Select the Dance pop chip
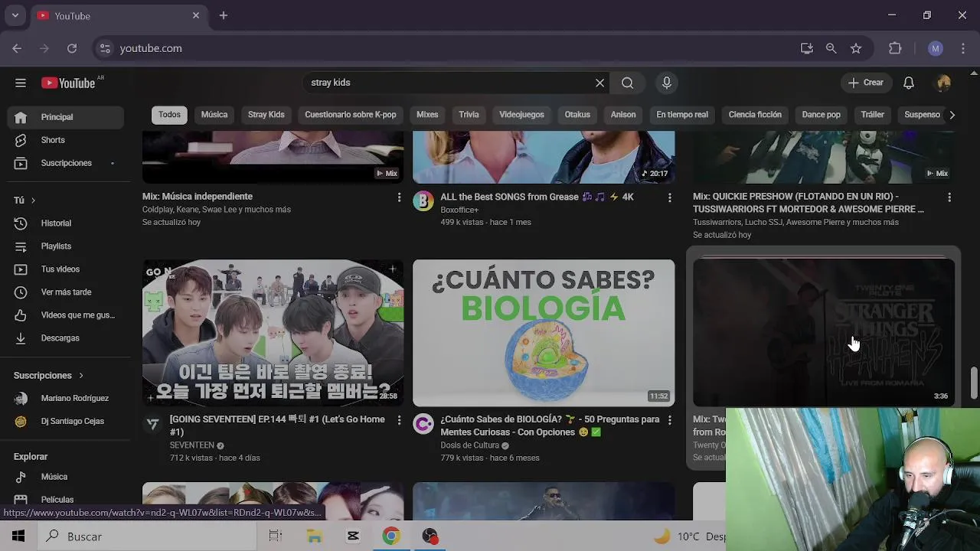The width and height of the screenshot is (980, 551). click(x=821, y=115)
